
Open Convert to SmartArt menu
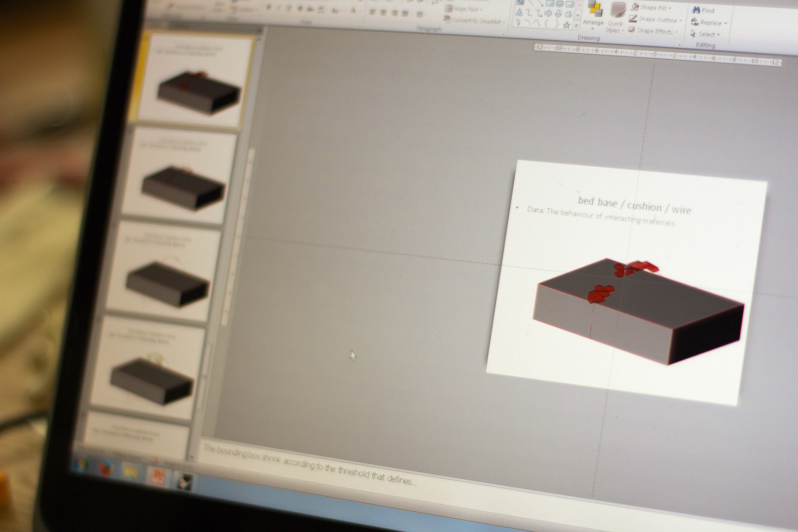coord(474,20)
